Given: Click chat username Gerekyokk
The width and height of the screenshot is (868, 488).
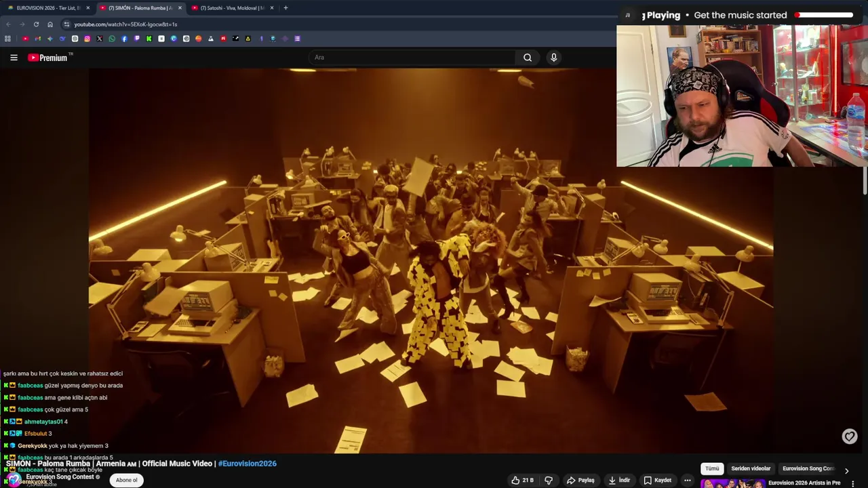Looking at the screenshot, I should 33,446.
